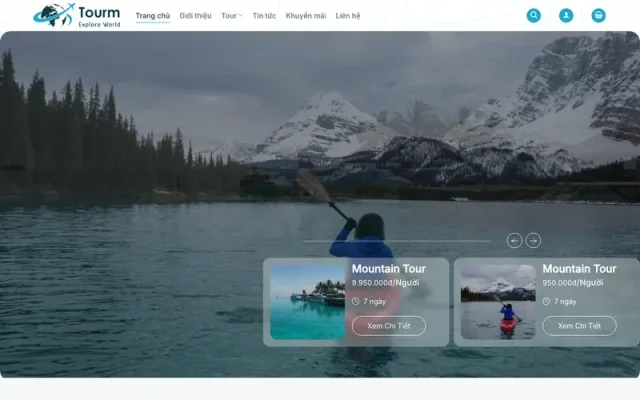640x400 pixels.
Task: Go to Khuyến mãi page
Action: pyautogui.click(x=306, y=16)
